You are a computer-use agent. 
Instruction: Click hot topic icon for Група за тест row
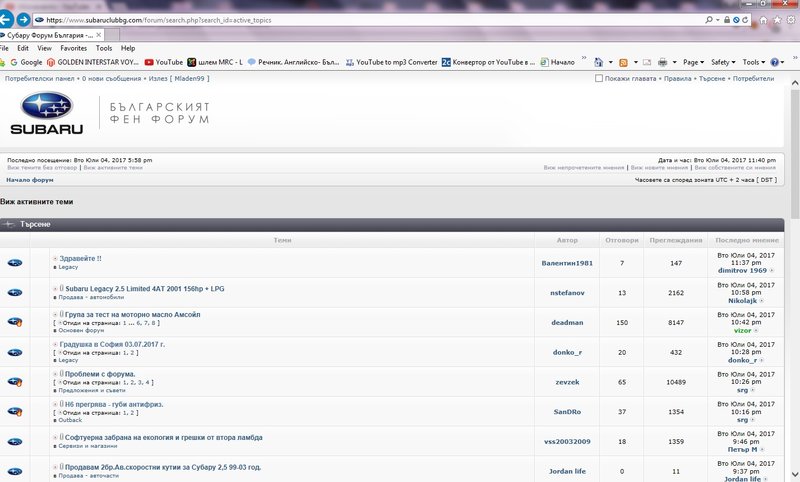(x=15, y=322)
